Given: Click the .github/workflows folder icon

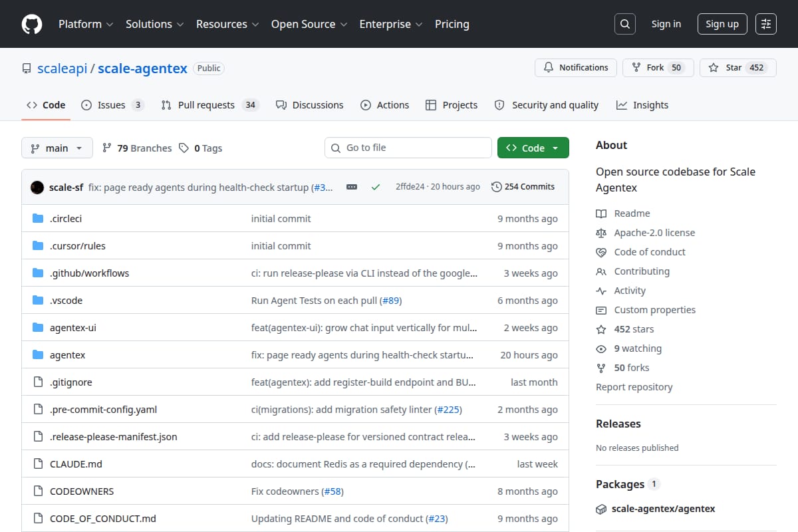Looking at the screenshot, I should pyautogui.click(x=38, y=273).
